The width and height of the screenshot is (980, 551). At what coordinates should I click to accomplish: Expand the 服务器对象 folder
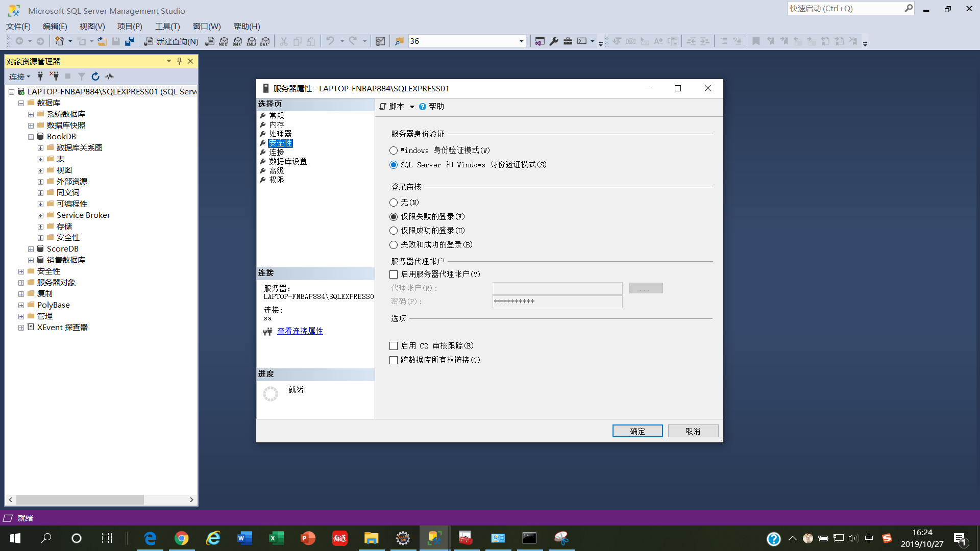tap(21, 283)
